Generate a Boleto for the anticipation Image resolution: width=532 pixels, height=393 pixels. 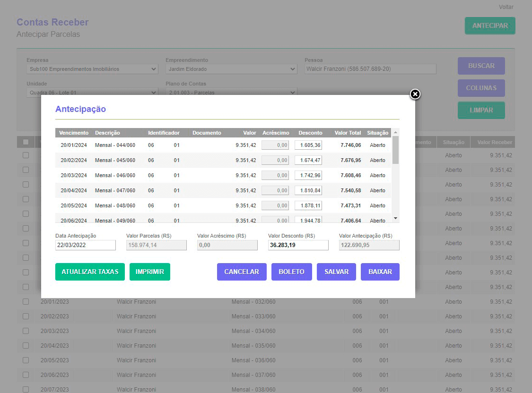click(x=291, y=272)
